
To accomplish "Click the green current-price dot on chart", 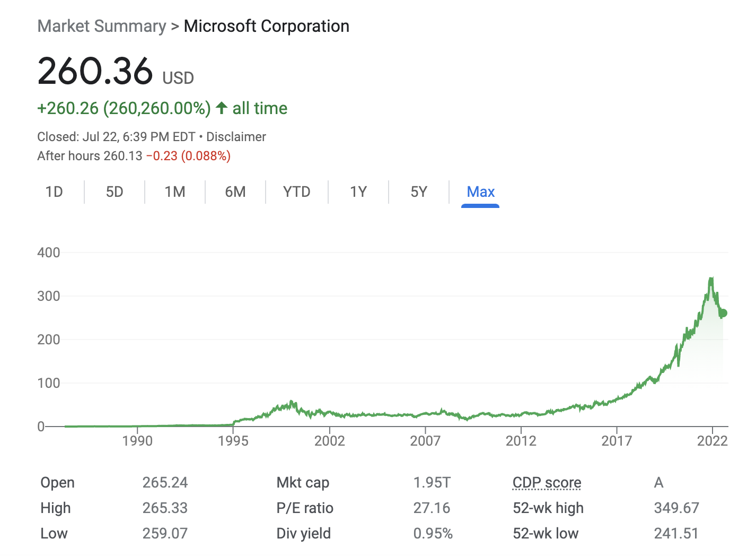I will coord(723,313).
